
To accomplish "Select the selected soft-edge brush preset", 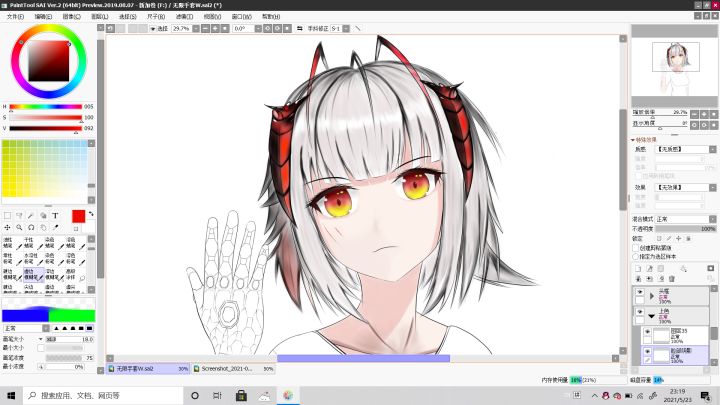I will coord(34,274).
